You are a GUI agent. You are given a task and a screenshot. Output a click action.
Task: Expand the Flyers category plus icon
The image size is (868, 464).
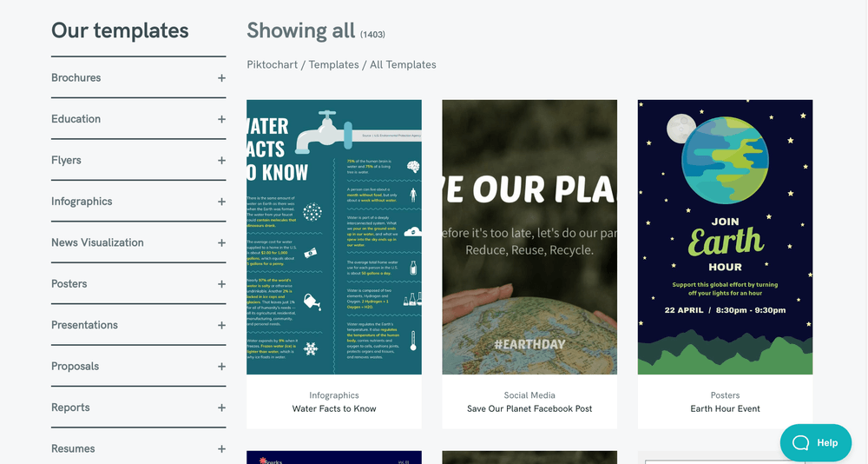[x=221, y=160]
